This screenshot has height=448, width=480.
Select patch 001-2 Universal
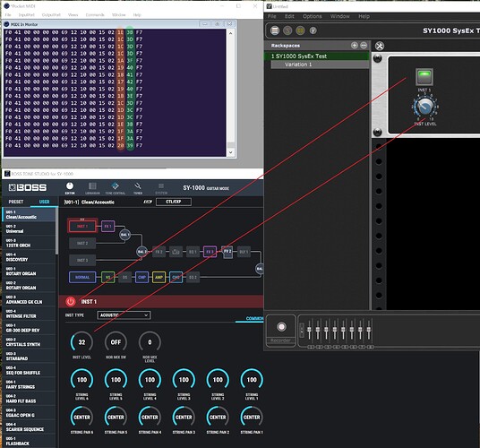[x=30, y=228]
